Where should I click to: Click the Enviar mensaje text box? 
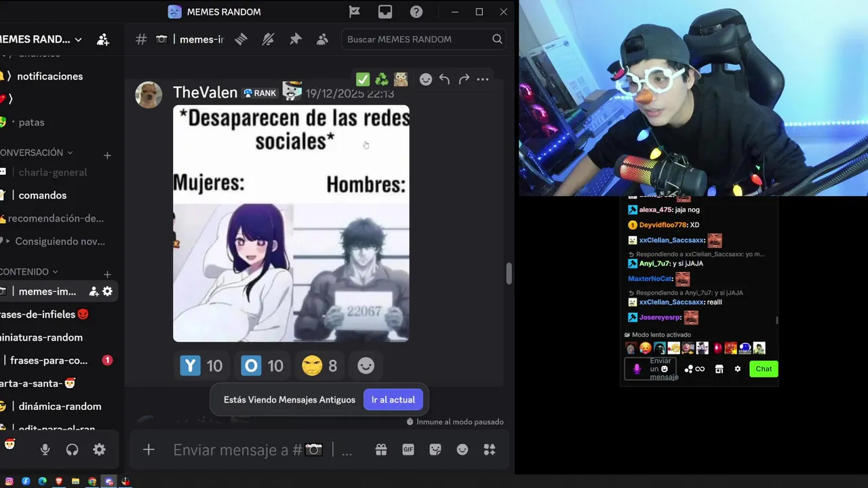point(264,449)
